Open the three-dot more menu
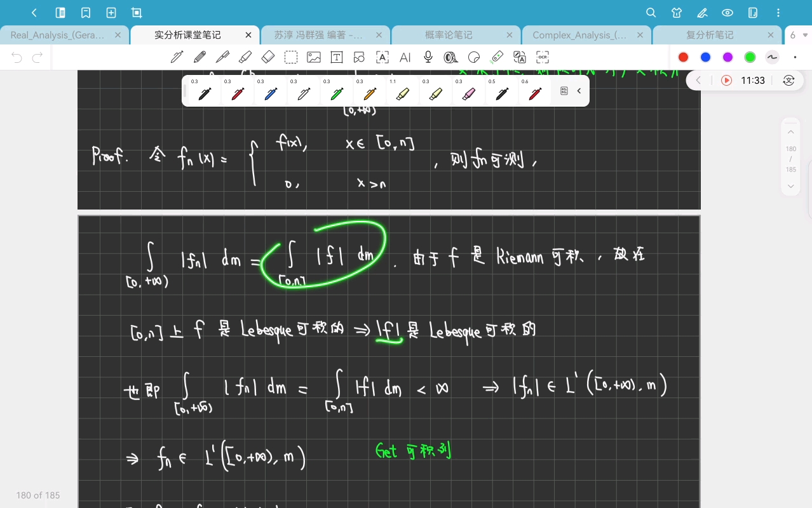 [779, 13]
